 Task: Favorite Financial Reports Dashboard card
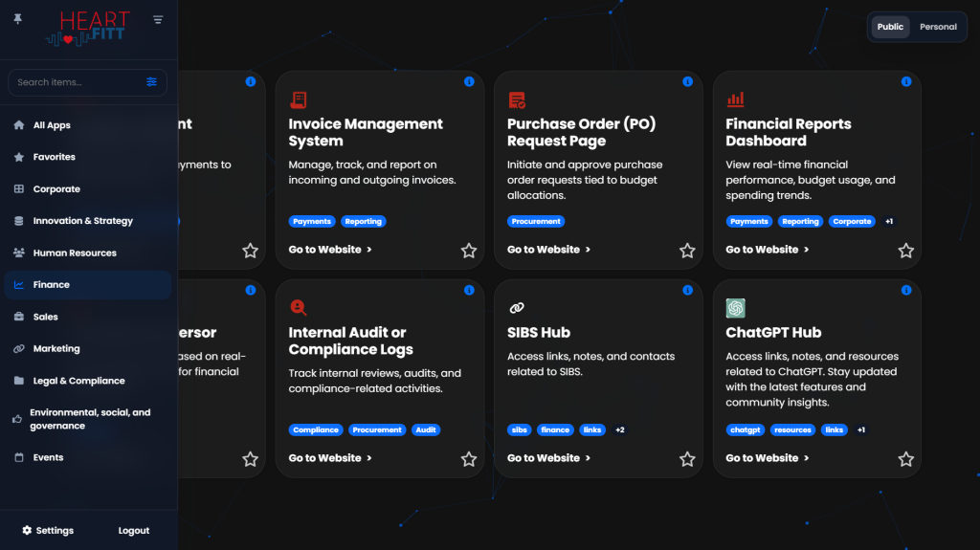[906, 251]
